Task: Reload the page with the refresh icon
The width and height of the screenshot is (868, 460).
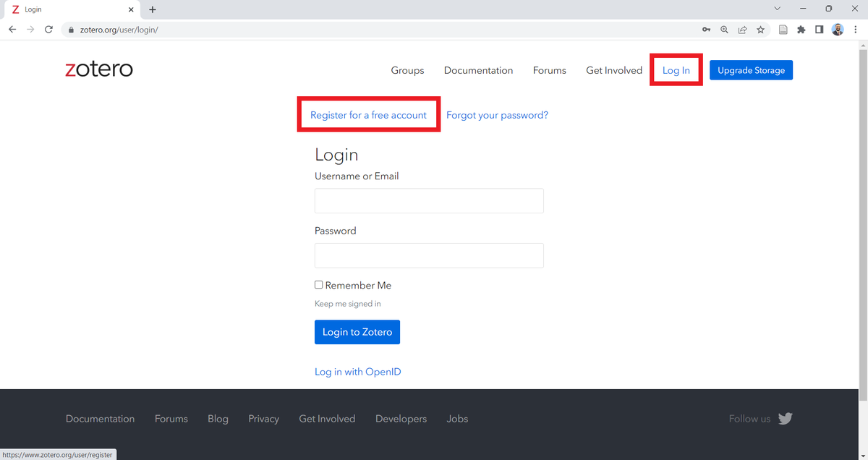Action: [48, 30]
